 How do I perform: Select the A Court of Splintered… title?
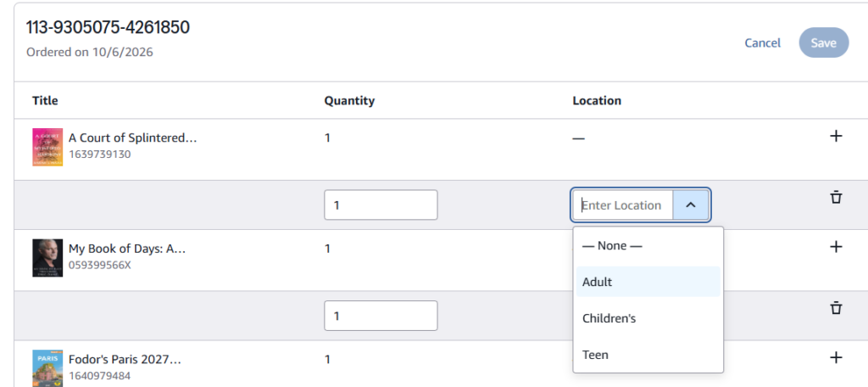click(x=133, y=138)
